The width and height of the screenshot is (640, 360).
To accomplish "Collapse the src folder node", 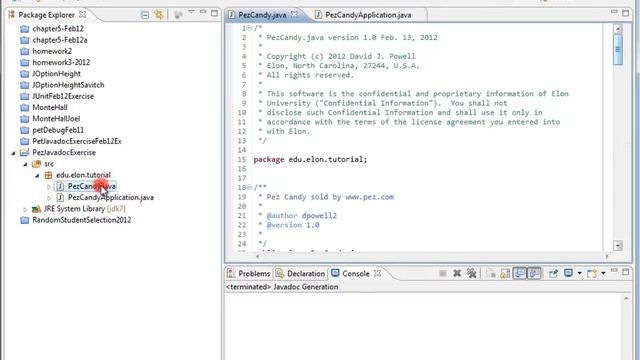I will coord(25,164).
